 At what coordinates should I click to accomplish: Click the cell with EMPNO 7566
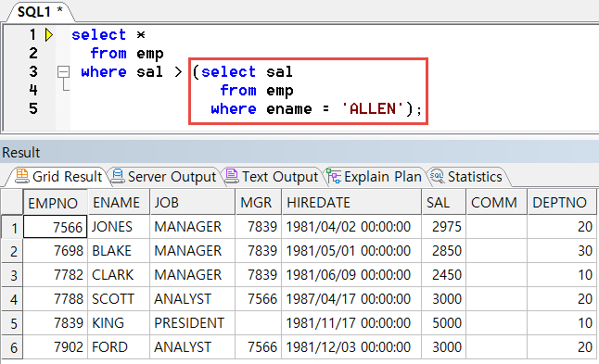coord(56,227)
